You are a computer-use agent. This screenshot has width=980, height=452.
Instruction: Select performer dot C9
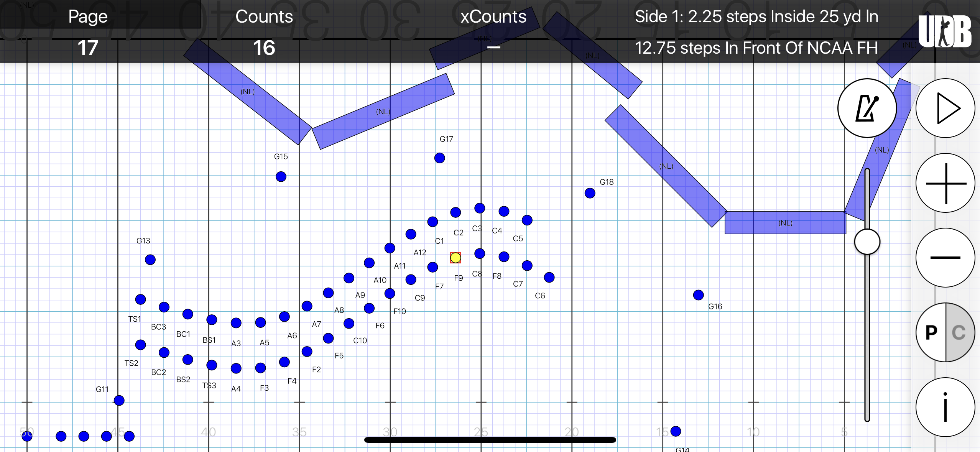[411, 280]
